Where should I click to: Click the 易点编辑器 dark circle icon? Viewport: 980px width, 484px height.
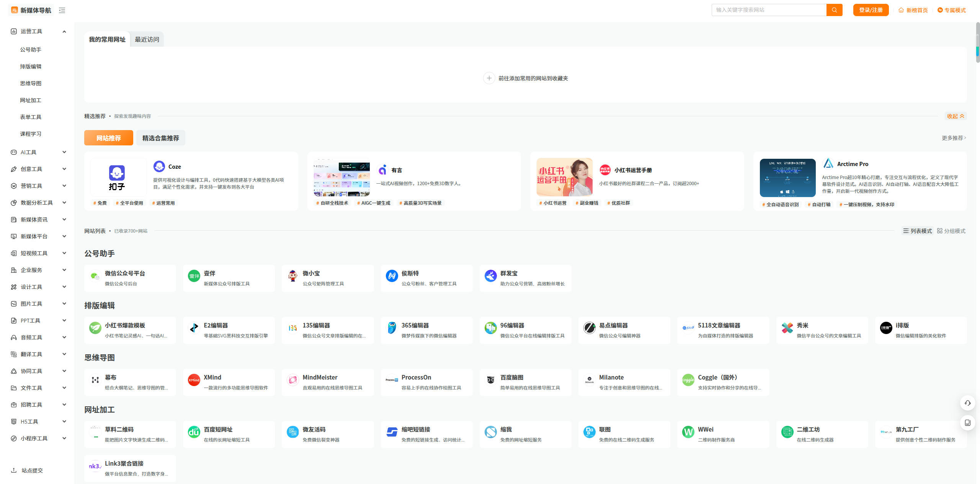(589, 328)
